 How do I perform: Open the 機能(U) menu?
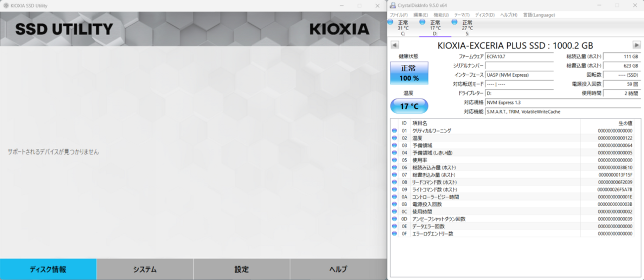(x=441, y=15)
